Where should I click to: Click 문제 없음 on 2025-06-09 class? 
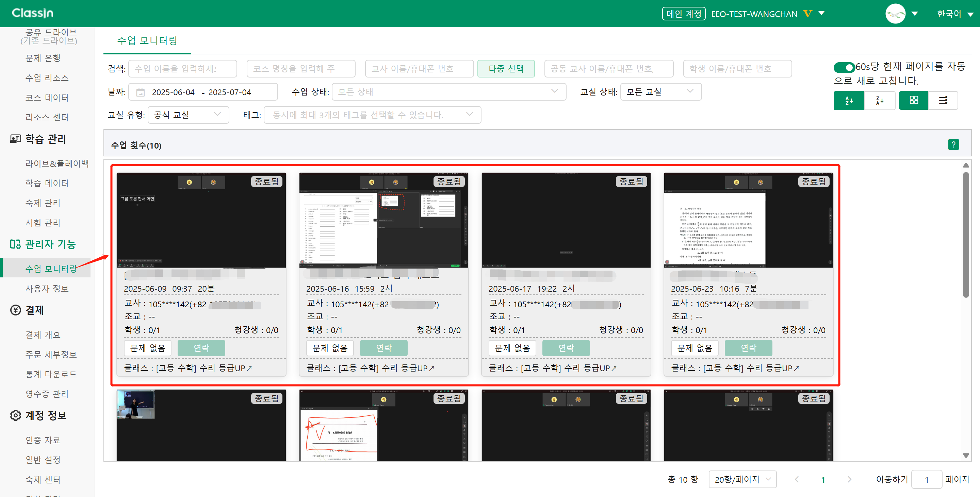[x=148, y=348]
